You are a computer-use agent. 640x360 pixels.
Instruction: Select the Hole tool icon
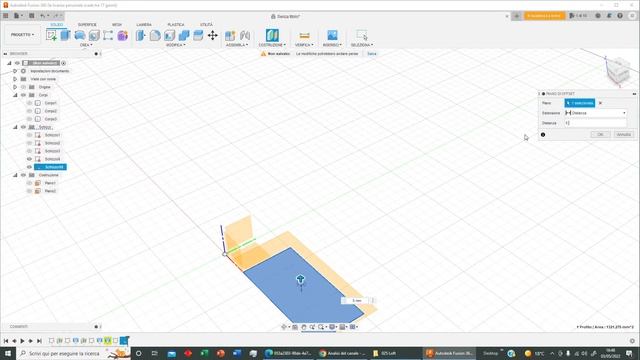point(94,36)
